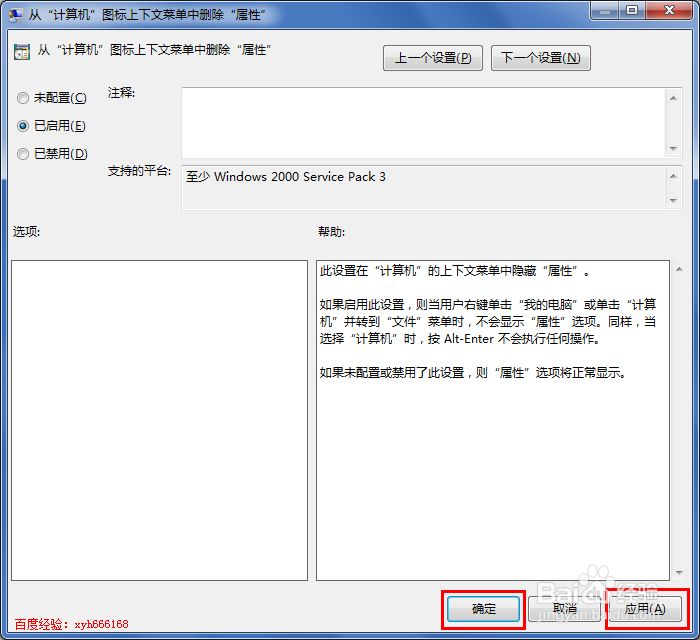Click the 选项: label
Viewport: 700px width, 640px height.
pos(26,231)
